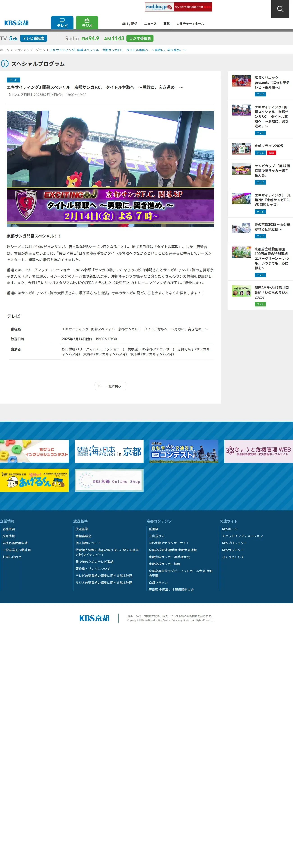The image size is (293, 868).
Task: Open the search magnifier icon
Action: (x=280, y=9)
